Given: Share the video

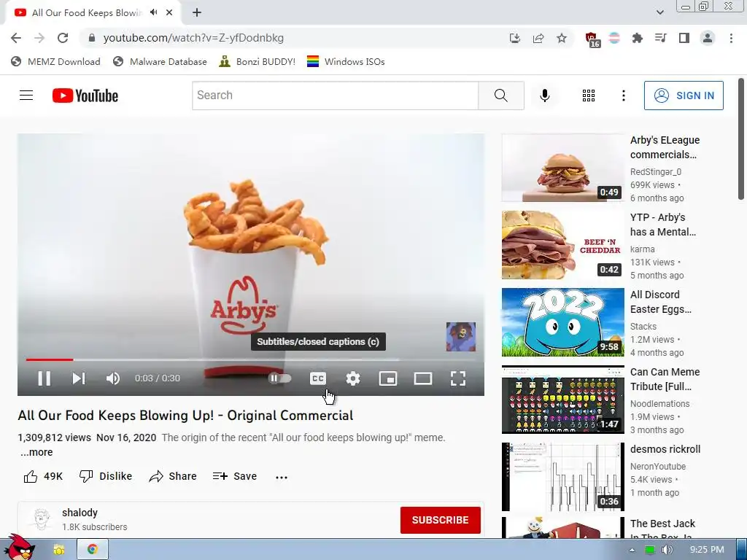Looking at the screenshot, I should 172,476.
